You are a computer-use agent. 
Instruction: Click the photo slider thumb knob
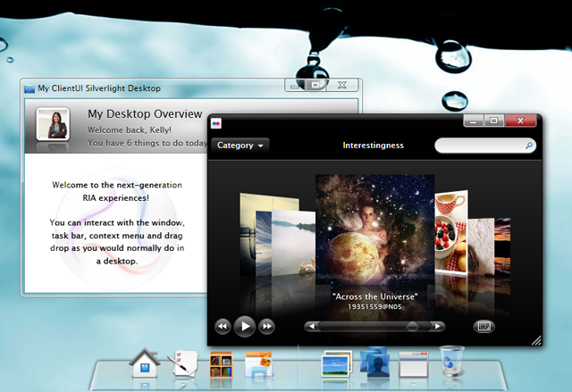point(412,327)
